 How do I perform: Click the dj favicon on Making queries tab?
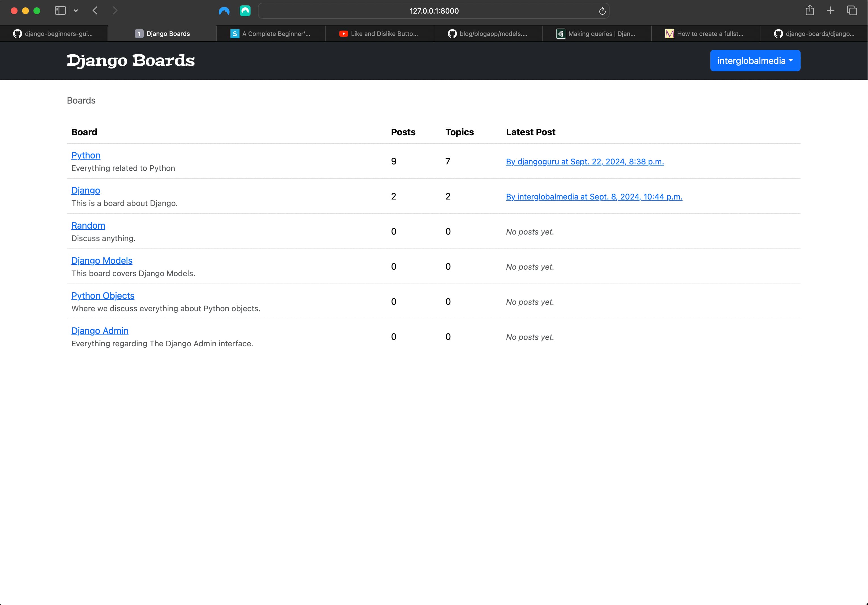tap(561, 34)
